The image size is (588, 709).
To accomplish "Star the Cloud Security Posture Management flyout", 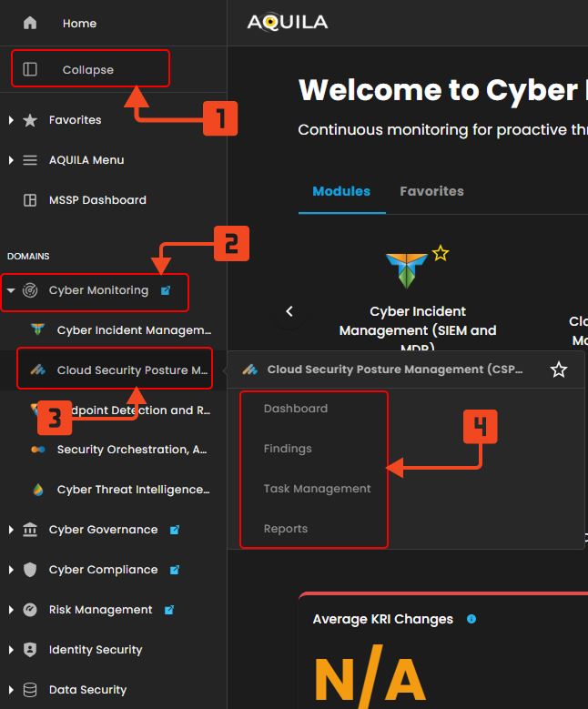I will (x=559, y=370).
